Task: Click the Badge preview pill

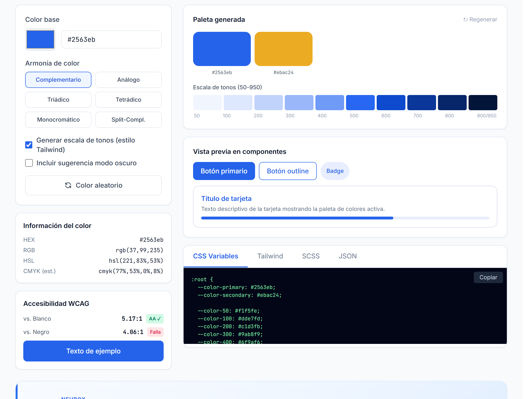Action: [x=335, y=171]
